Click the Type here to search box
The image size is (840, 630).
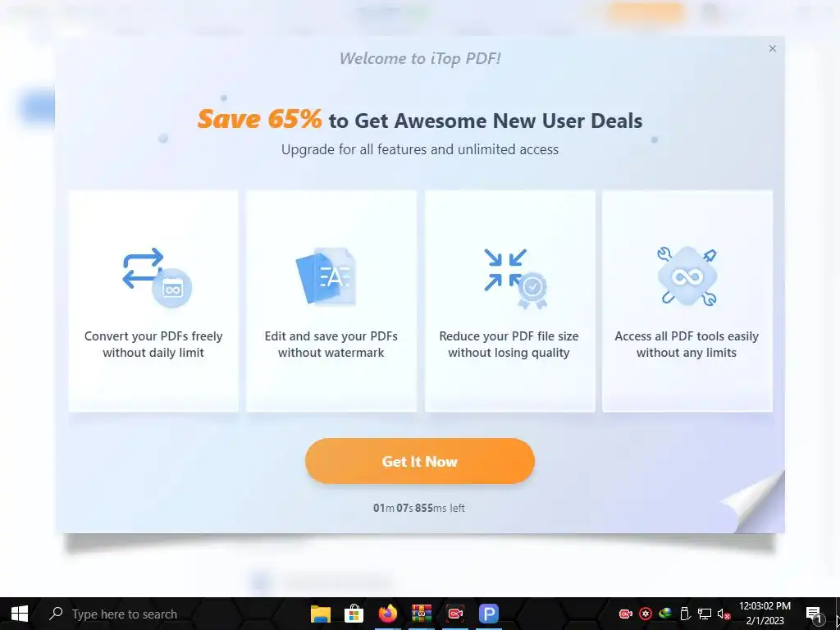(x=125, y=614)
